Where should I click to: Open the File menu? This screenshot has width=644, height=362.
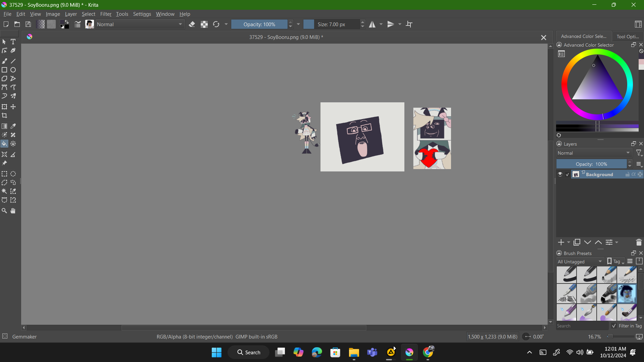(x=7, y=14)
